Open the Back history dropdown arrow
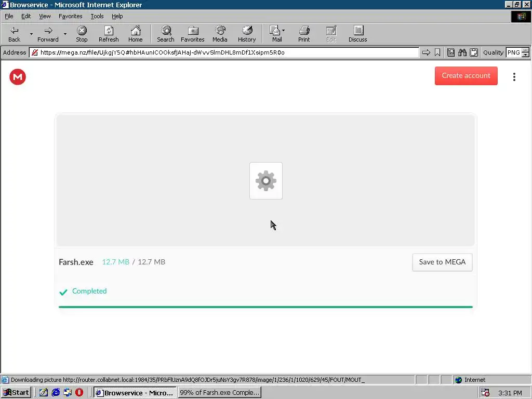The image size is (532, 399). (x=31, y=34)
